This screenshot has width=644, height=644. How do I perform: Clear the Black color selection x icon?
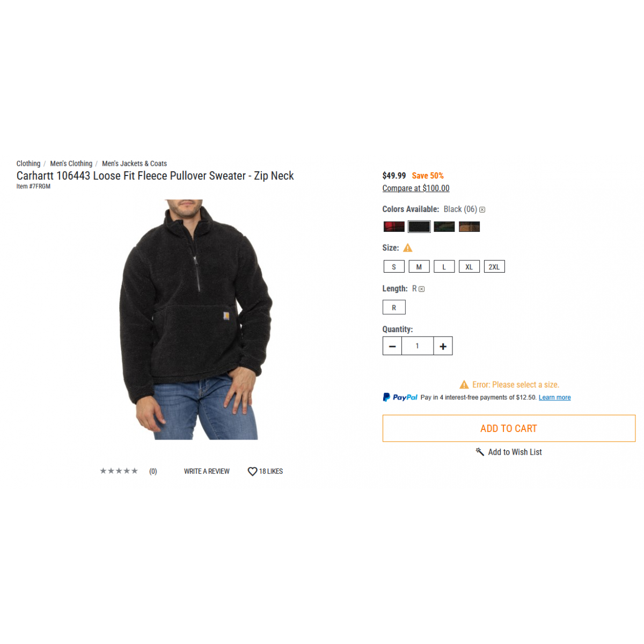pyautogui.click(x=482, y=210)
